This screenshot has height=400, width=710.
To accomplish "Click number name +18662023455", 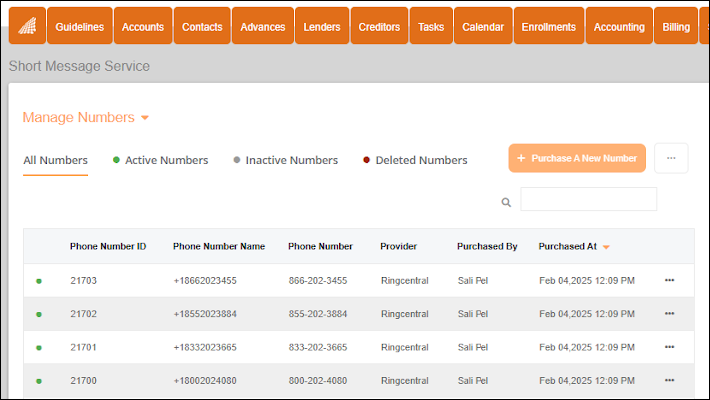I will pos(205,280).
